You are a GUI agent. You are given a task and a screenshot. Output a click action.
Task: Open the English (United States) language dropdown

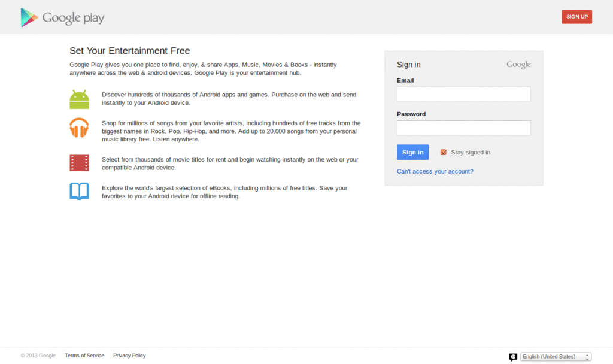556,357
